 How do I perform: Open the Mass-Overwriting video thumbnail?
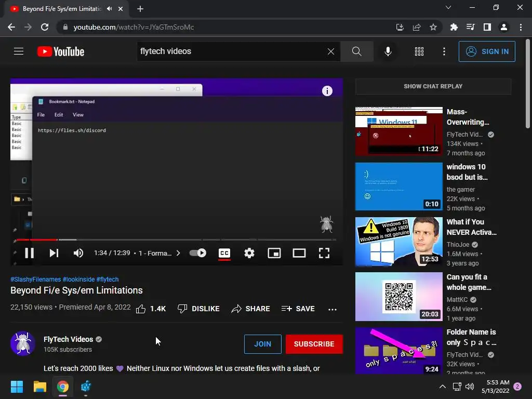(399, 131)
